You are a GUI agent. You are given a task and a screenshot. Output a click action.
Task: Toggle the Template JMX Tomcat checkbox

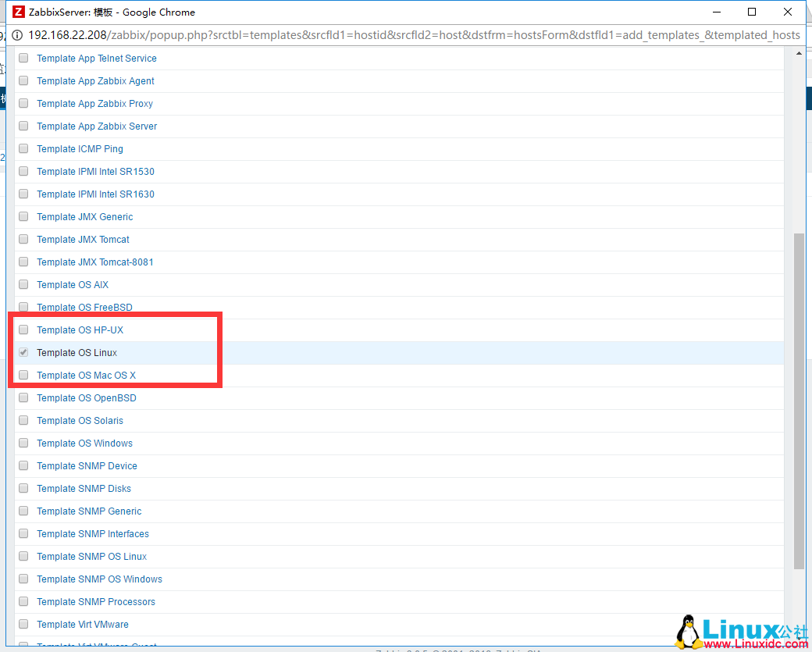(x=23, y=239)
